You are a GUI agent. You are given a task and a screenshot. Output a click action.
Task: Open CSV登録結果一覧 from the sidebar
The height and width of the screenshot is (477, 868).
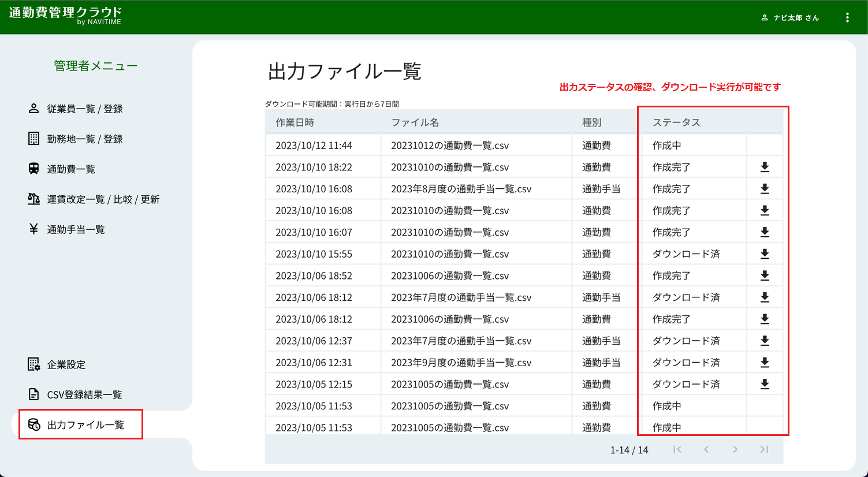[75, 394]
